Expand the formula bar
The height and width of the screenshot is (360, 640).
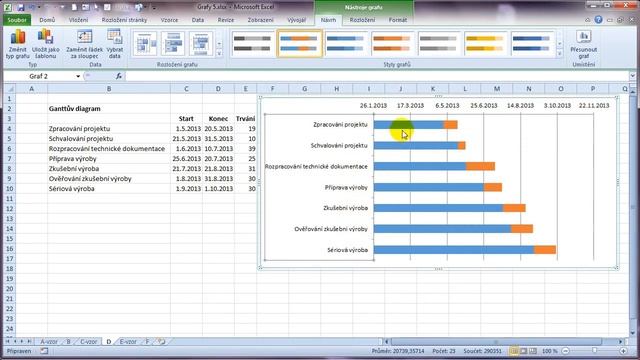(632, 76)
